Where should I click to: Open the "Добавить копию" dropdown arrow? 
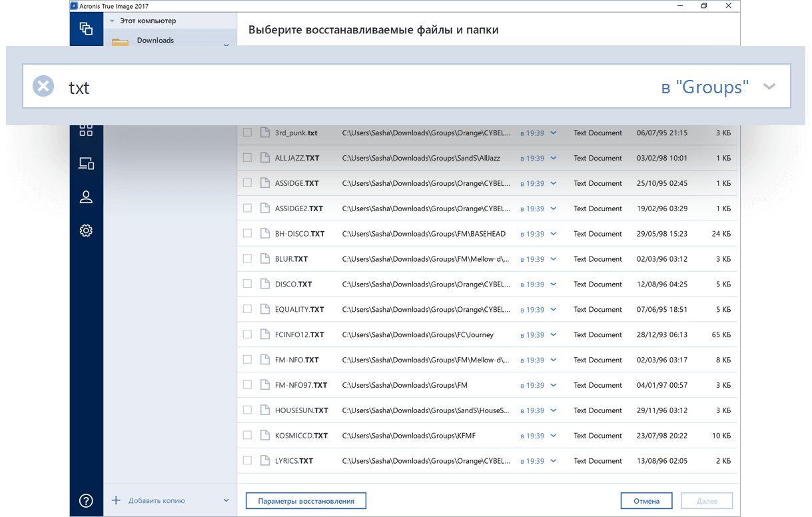(226, 501)
